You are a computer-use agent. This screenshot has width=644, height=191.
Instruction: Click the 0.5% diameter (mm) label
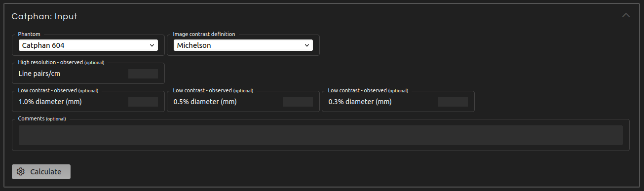205,102
